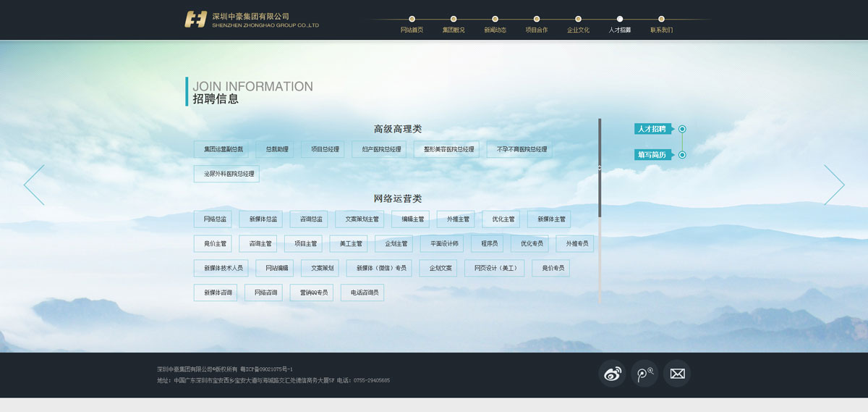This screenshot has height=412, width=868.
Task: Open the 平面设计师 job posting
Action: (444, 243)
